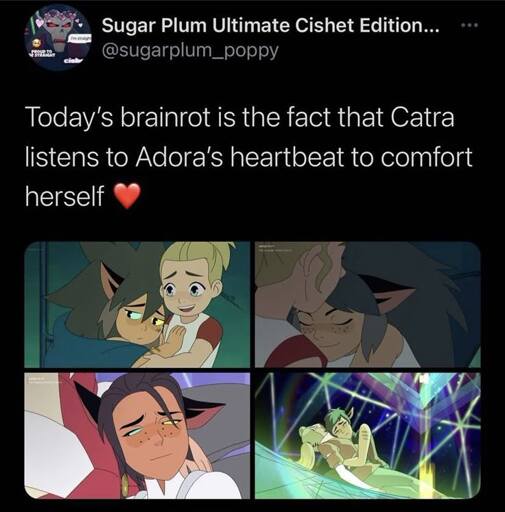The height and width of the screenshot is (512, 505).
Task: Select the word 'Adora's' in the tweet
Action: 180,157
